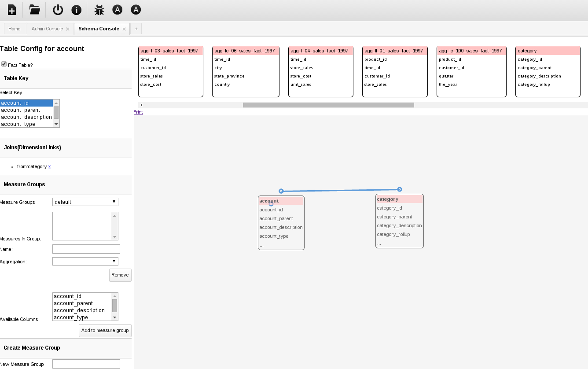Click the Measures In Group list box
The width and height of the screenshot is (588, 369).
tap(85, 226)
